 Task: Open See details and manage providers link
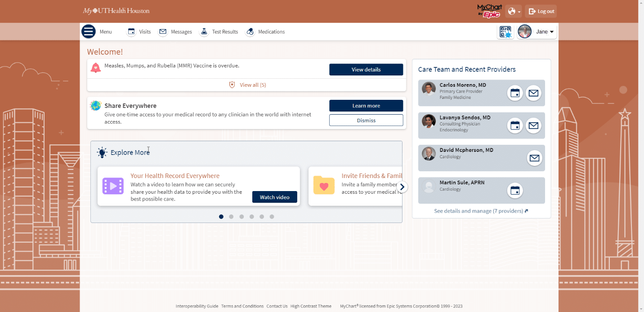click(x=481, y=211)
